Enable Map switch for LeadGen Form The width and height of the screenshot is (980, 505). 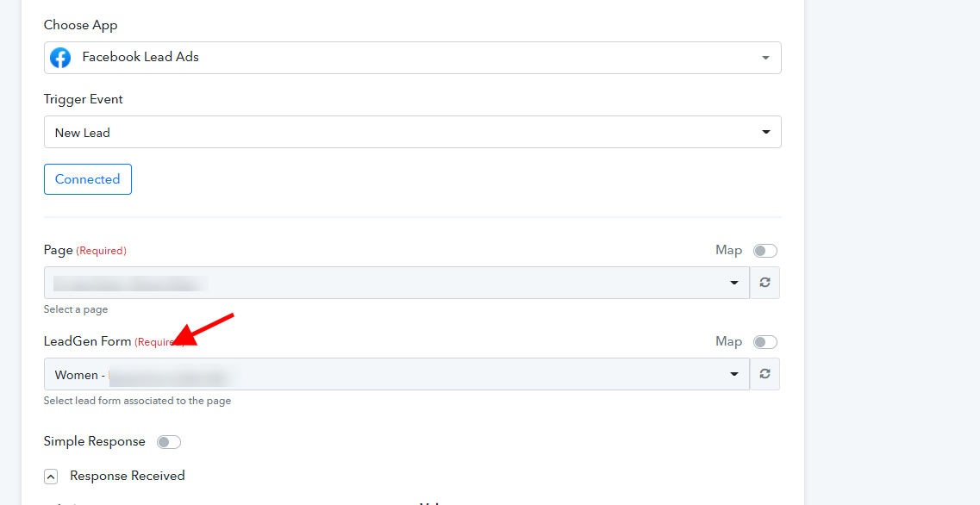pyautogui.click(x=765, y=342)
